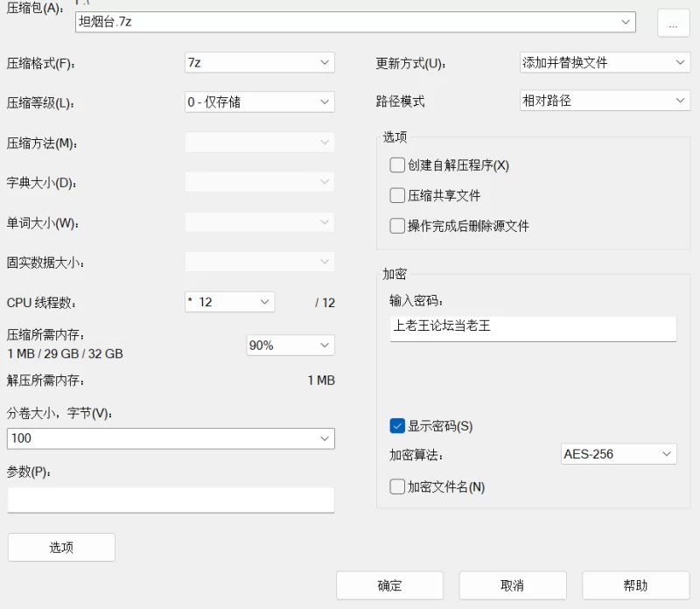Click the 压缩格式(F) label
The width and height of the screenshot is (700, 609).
click(x=41, y=64)
